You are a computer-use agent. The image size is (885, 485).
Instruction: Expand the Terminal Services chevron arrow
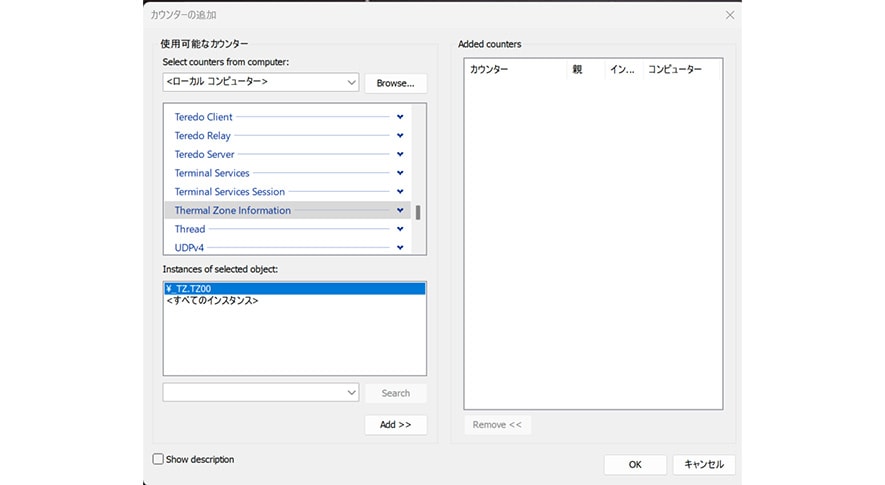[400, 173]
